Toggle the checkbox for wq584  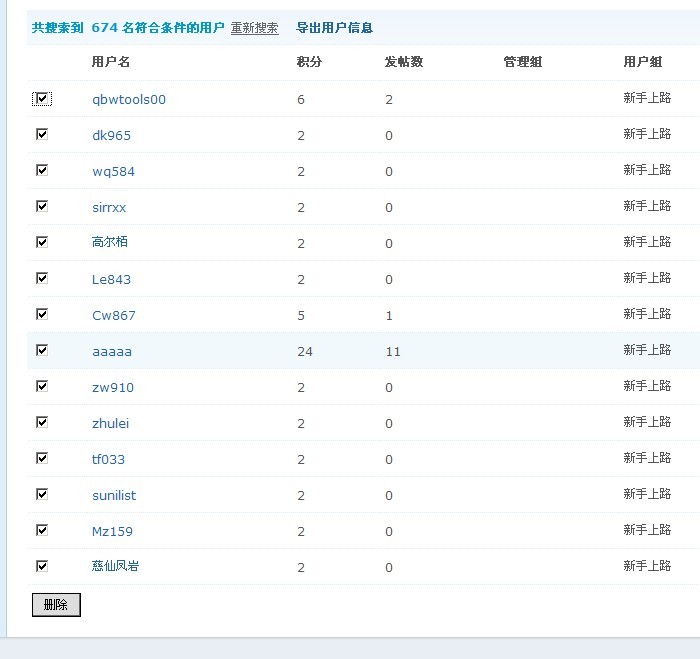42,171
